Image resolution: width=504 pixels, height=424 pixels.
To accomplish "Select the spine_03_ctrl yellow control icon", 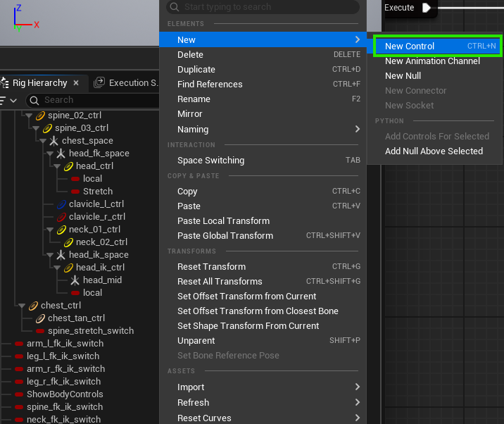I will (x=47, y=128).
